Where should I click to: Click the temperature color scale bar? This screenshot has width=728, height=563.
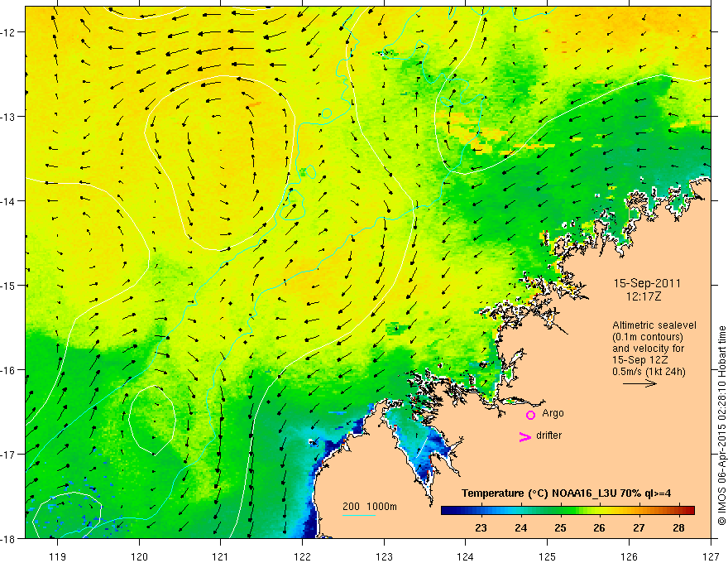click(568, 510)
